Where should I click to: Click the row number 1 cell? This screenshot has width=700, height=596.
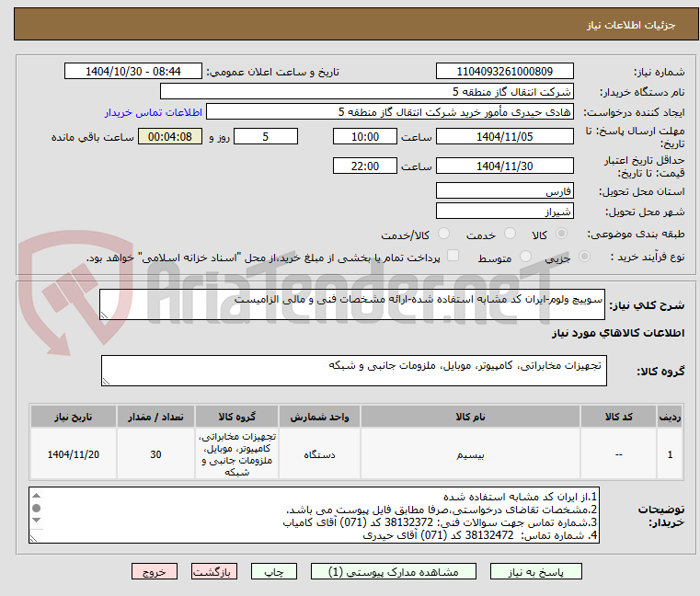point(670,454)
